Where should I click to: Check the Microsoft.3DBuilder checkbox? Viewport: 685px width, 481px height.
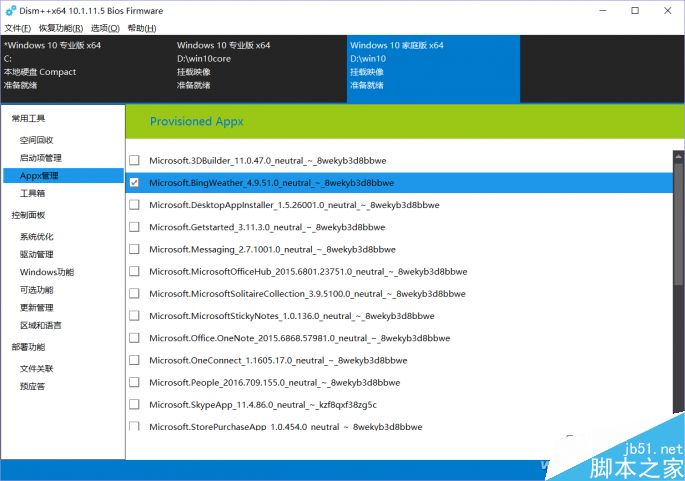click(135, 160)
